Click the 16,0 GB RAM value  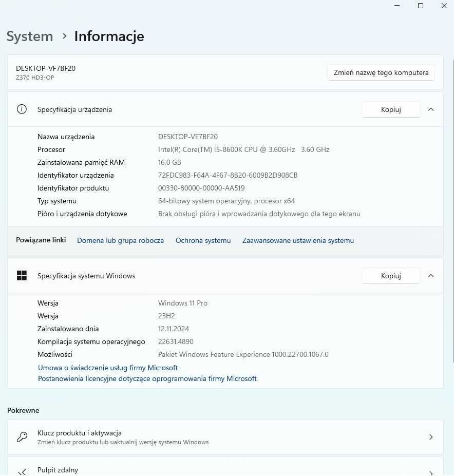(169, 162)
